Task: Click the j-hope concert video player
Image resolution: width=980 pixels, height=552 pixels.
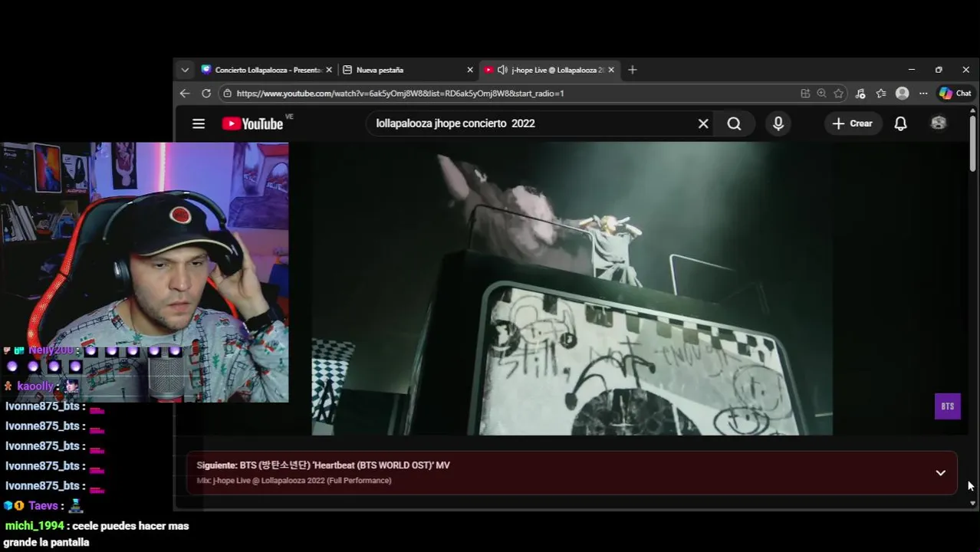Action: [572, 288]
